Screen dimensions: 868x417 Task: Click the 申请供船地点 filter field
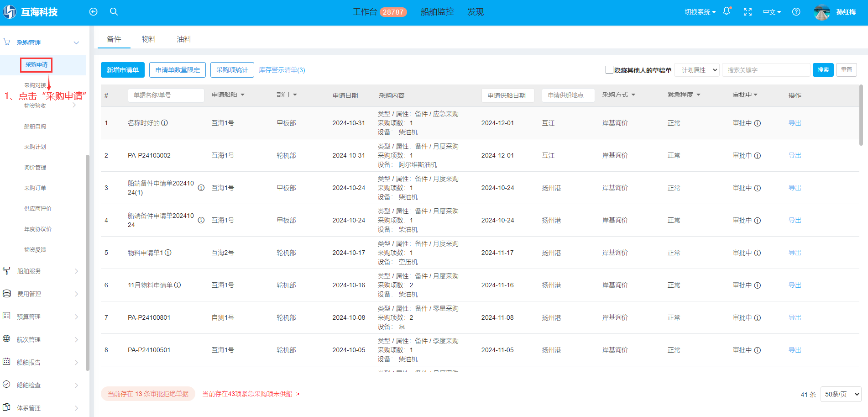pyautogui.click(x=568, y=95)
